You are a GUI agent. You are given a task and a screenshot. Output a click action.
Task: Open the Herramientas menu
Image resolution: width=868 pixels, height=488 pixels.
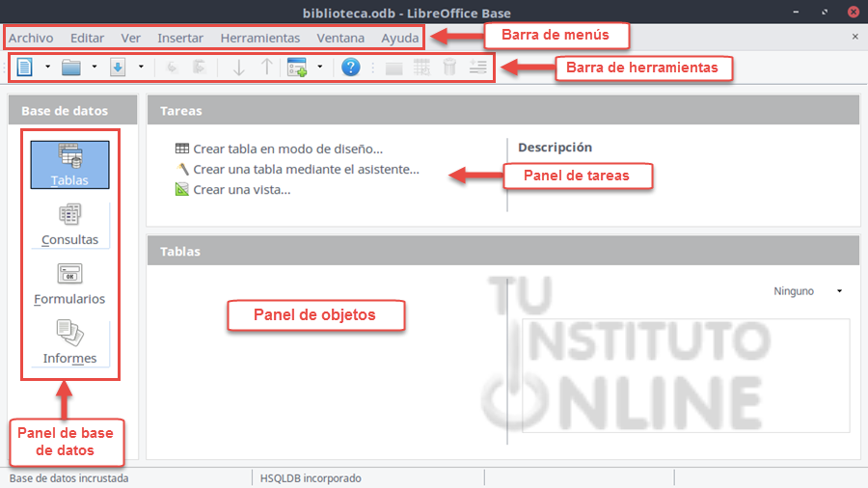coord(260,39)
